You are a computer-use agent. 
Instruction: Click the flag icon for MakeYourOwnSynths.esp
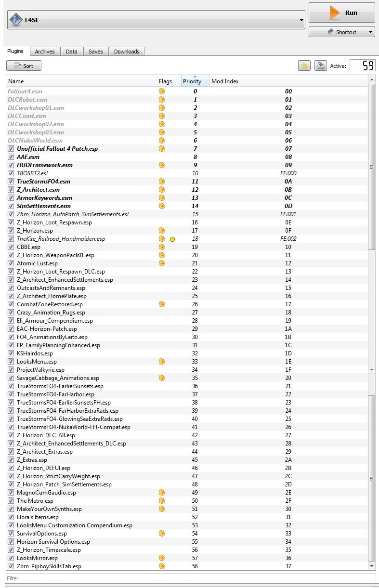pos(162,509)
